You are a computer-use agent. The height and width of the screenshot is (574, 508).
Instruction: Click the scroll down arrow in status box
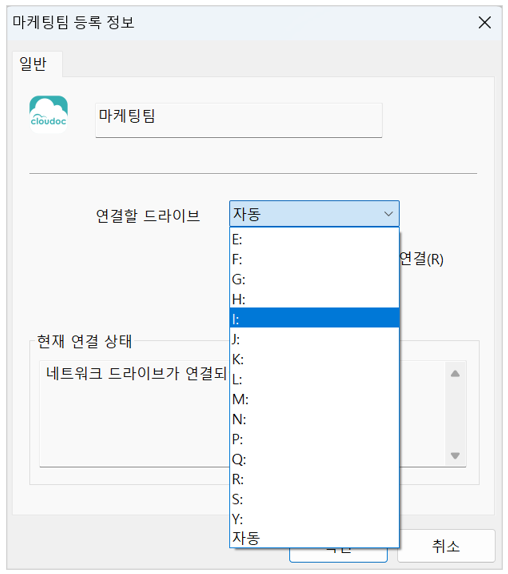click(x=455, y=455)
